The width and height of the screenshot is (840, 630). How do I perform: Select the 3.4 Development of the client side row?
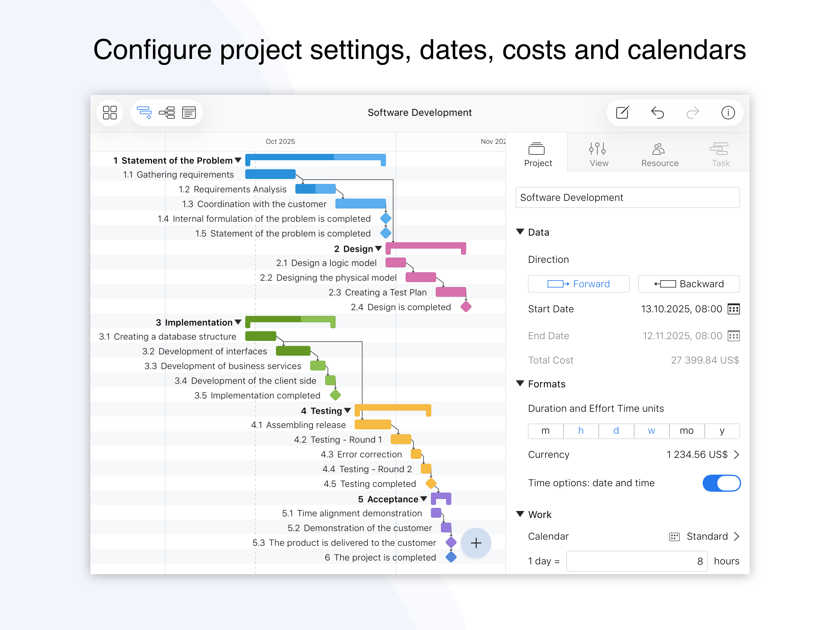tap(298, 381)
